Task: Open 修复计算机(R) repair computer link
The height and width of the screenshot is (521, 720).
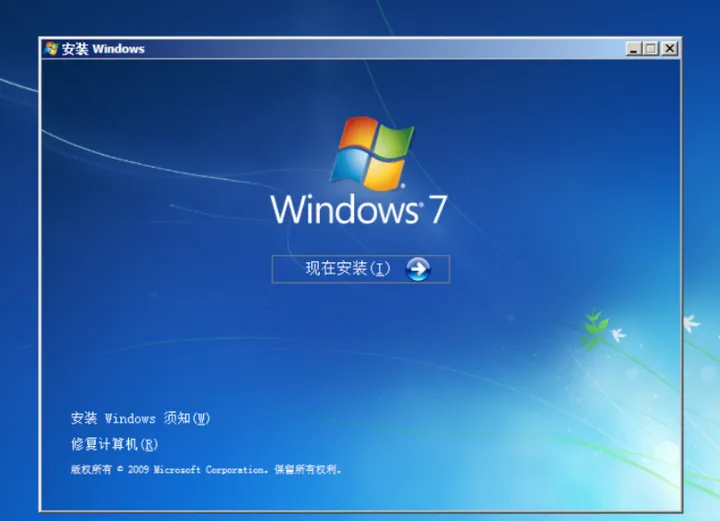Action: (114, 444)
